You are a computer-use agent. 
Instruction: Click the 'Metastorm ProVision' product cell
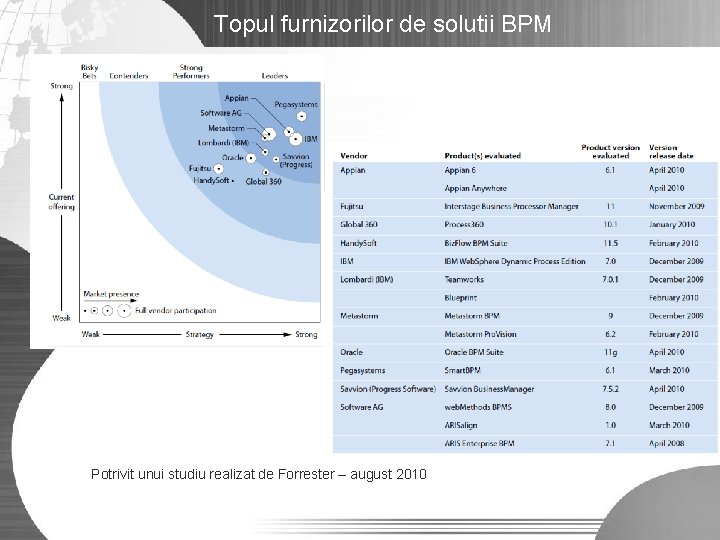pyautogui.click(x=480, y=334)
